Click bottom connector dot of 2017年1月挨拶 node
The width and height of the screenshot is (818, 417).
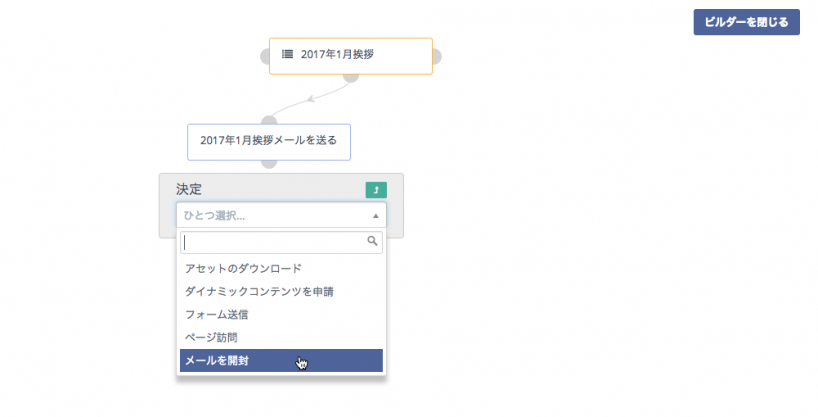point(350,77)
